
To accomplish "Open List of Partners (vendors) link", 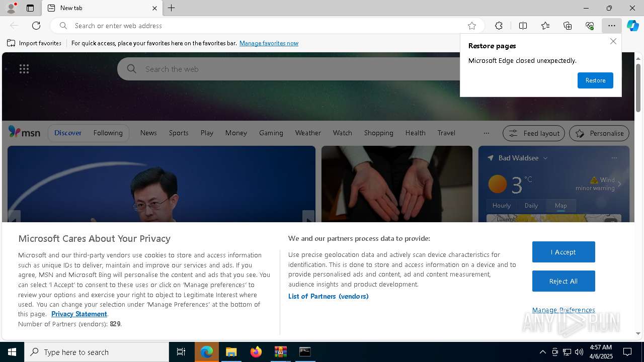I will click(328, 296).
